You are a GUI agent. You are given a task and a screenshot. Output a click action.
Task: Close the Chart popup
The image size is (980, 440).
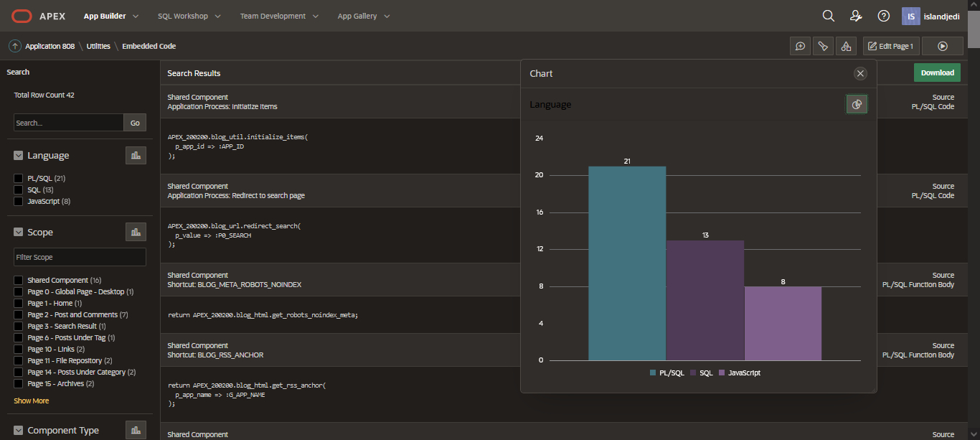click(861, 73)
